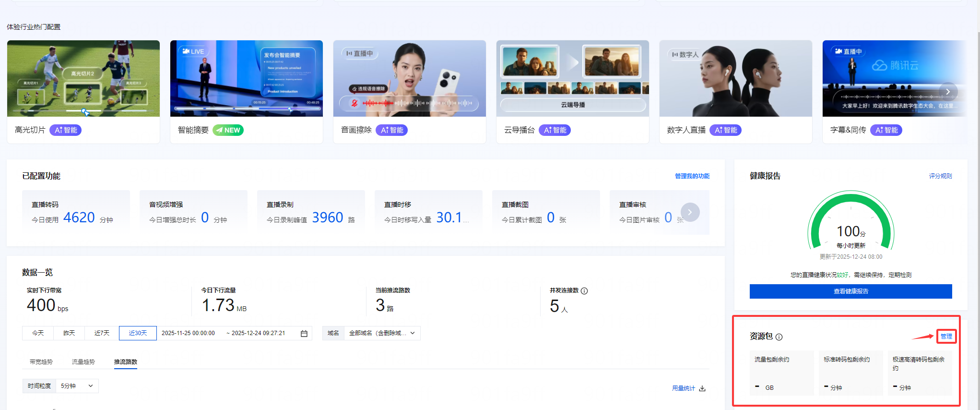Click the info icon beside 并发连接数

[x=584, y=291]
